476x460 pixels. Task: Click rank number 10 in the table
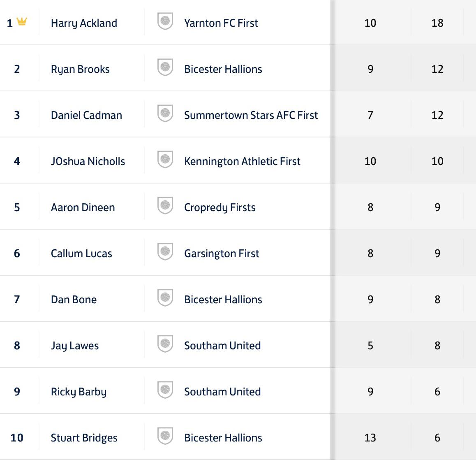(17, 438)
